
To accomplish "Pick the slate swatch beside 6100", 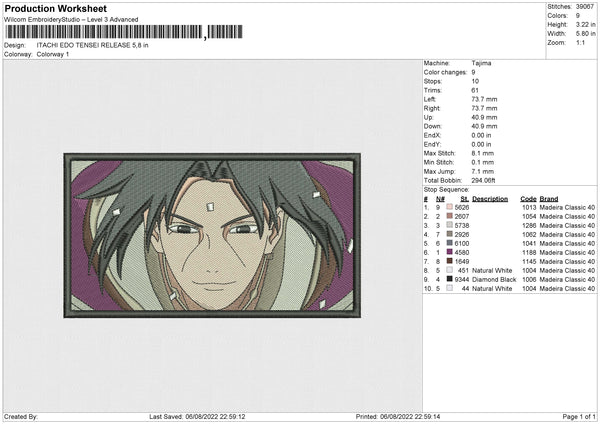I will 450,243.
